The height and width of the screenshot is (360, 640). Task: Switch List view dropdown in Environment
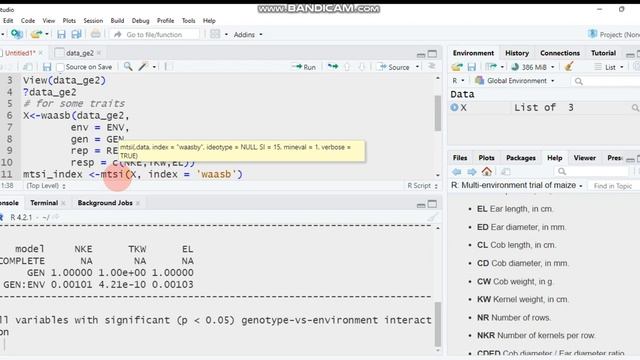click(609, 67)
